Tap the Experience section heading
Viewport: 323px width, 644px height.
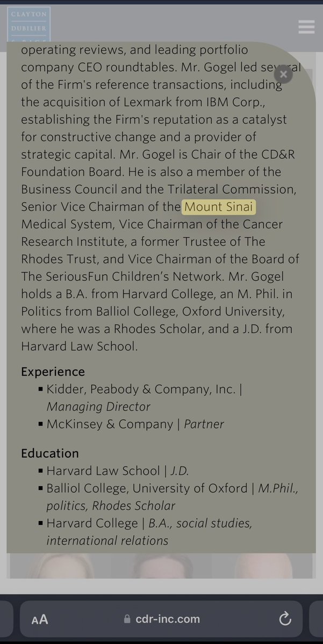pyautogui.click(x=53, y=372)
